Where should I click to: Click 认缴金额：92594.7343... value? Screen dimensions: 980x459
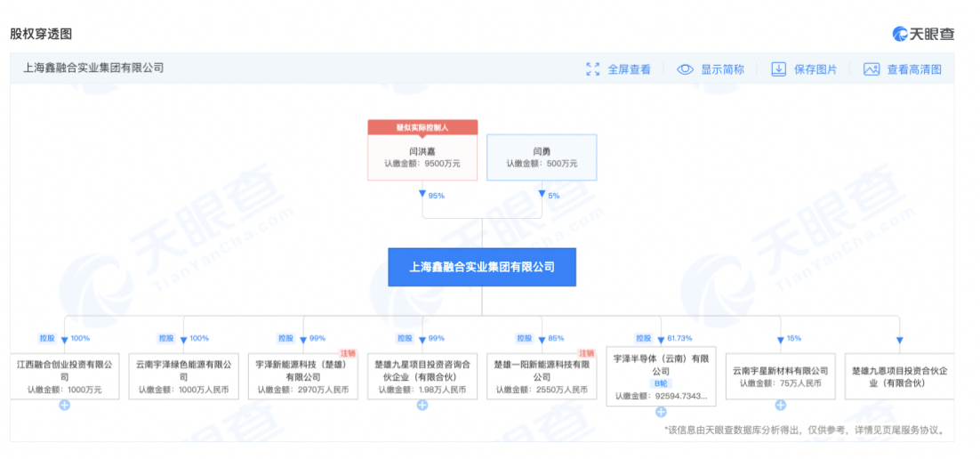click(x=661, y=396)
